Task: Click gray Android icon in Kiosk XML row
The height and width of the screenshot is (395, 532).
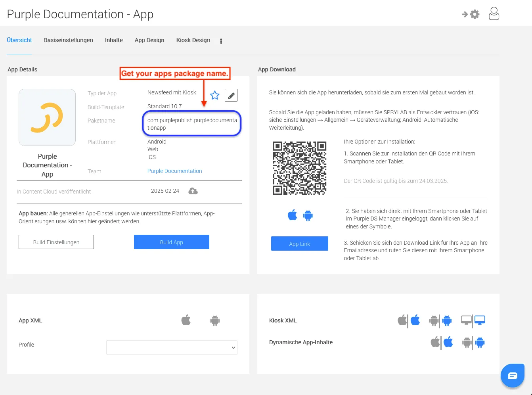Action: point(434,320)
